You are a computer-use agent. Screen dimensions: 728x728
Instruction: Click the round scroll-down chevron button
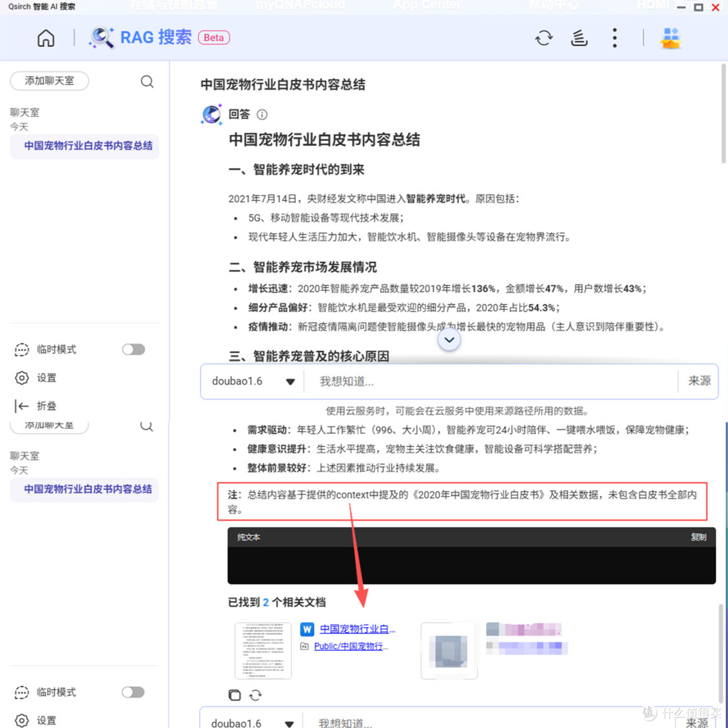[449, 340]
